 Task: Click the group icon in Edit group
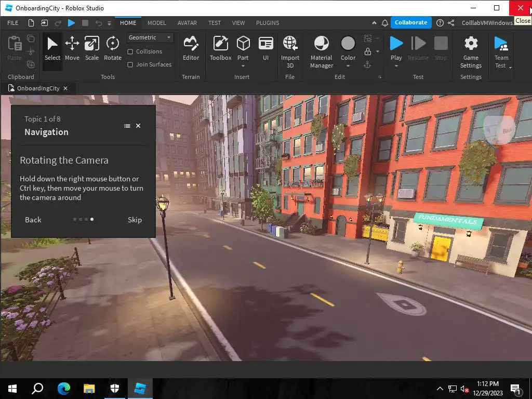368,38
